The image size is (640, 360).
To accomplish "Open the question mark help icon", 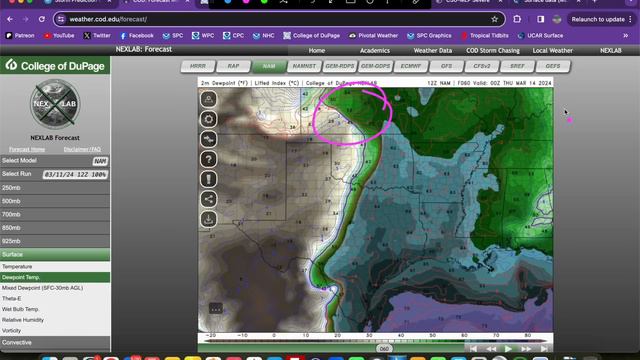I will 209,159.
